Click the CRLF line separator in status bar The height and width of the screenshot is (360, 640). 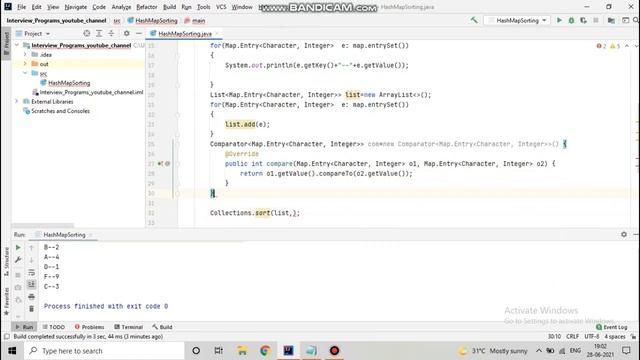pos(572,336)
